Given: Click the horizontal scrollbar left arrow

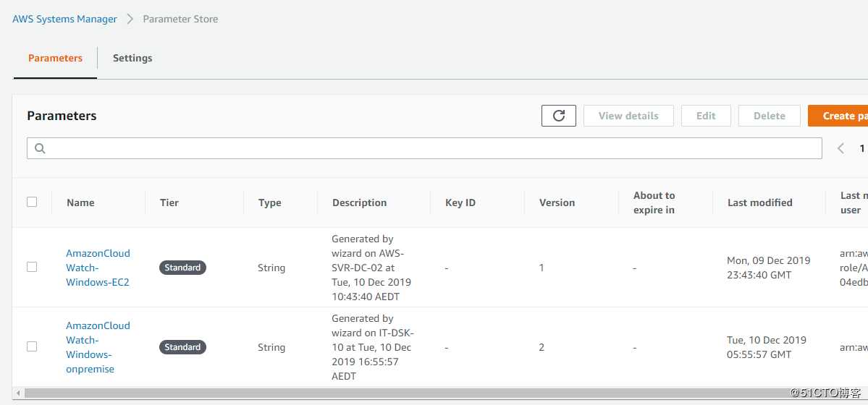Looking at the screenshot, I should pos(17,393).
